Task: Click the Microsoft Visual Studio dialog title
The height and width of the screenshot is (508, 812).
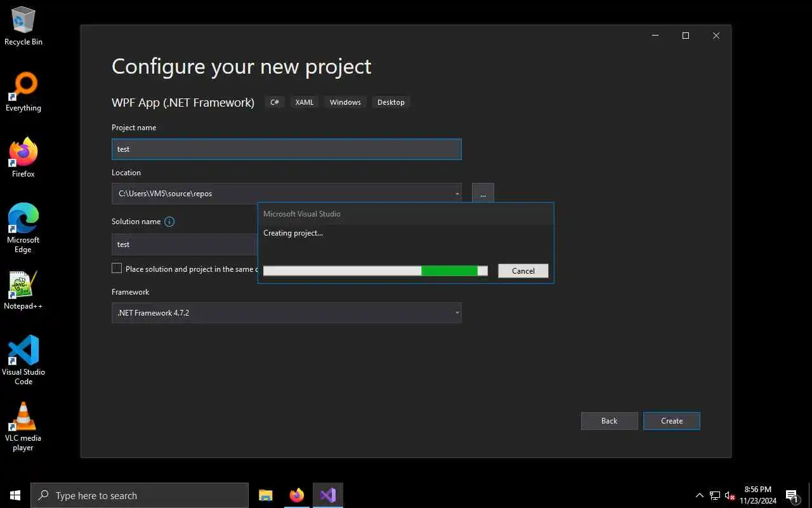Action: [x=302, y=214]
